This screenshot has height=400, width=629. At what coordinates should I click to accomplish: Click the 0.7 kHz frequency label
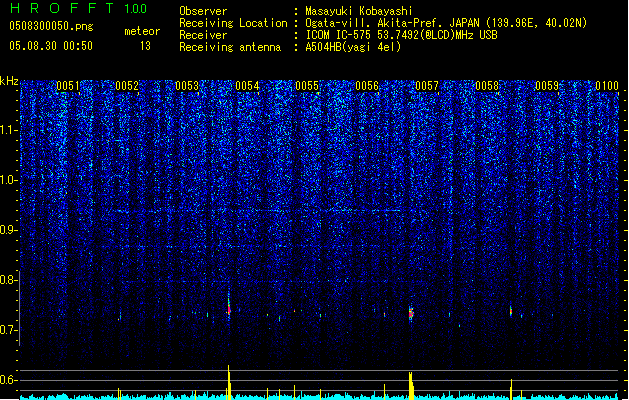(9, 330)
